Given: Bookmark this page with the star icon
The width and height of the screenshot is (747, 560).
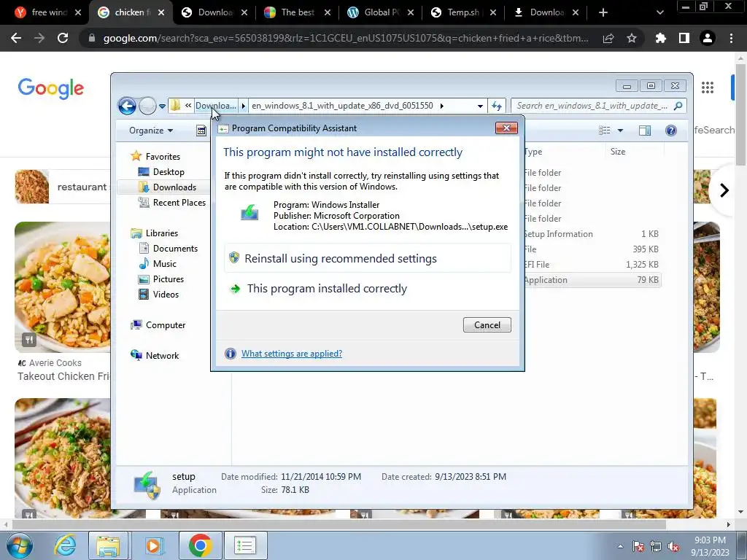Looking at the screenshot, I should 631,38.
